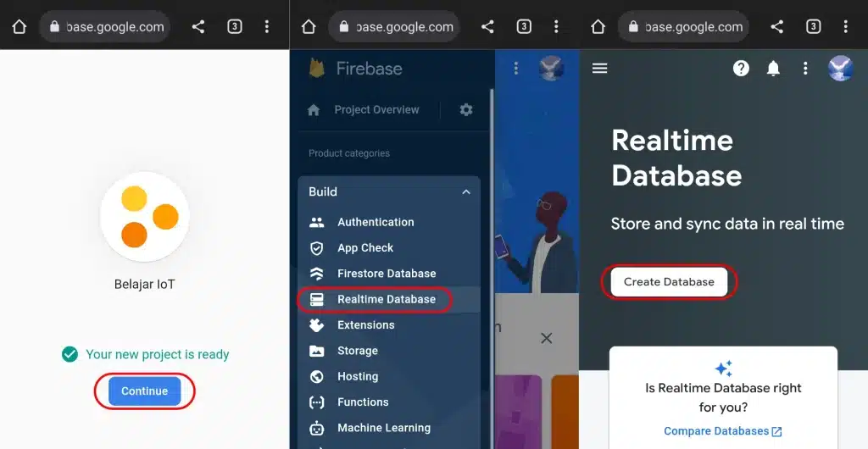Click the Authentication people icon
This screenshot has width=868, height=449.
[317, 222]
